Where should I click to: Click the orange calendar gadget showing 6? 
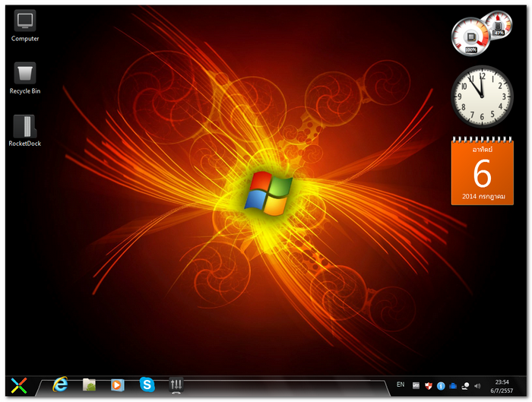[482, 171]
